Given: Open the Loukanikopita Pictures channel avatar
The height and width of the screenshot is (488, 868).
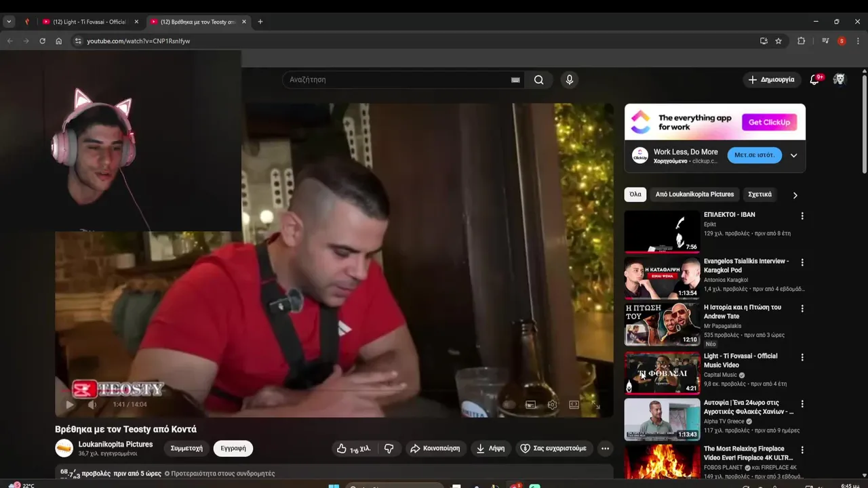Looking at the screenshot, I should tap(64, 448).
